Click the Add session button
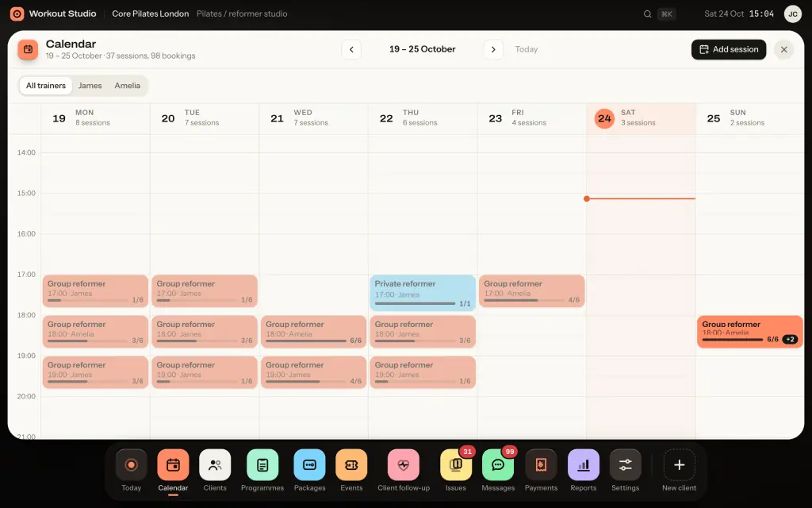812x508 pixels. tap(729, 50)
